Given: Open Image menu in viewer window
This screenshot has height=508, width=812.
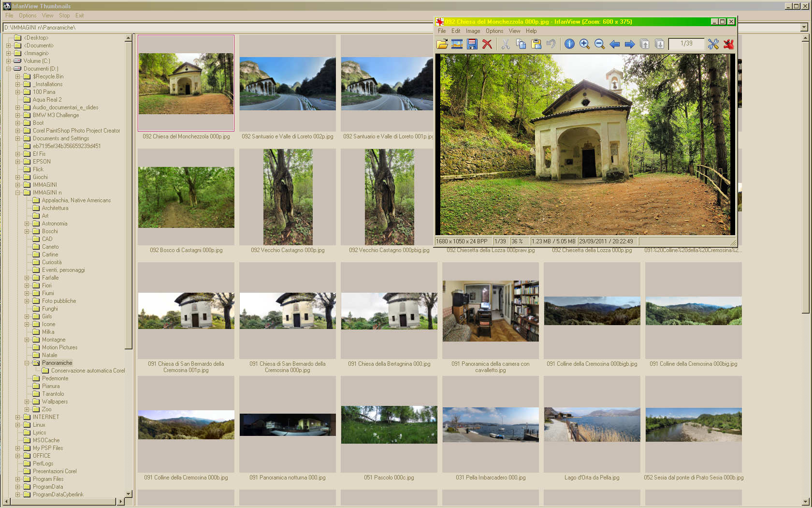Looking at the screenshot, I should point(473,31).
